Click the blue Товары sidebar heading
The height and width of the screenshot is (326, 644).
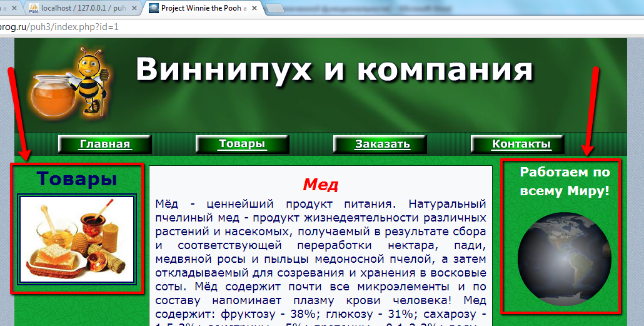click(x=77, y=179)
